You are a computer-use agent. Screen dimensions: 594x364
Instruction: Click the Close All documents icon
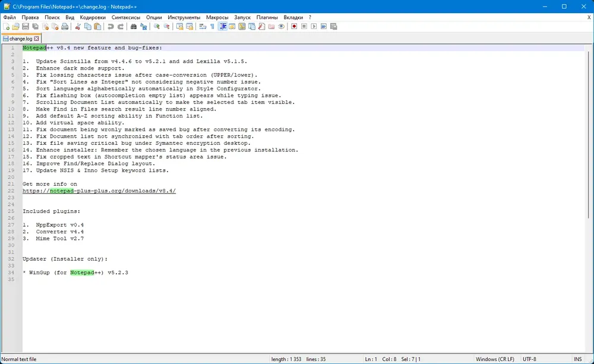coord(55,27)
